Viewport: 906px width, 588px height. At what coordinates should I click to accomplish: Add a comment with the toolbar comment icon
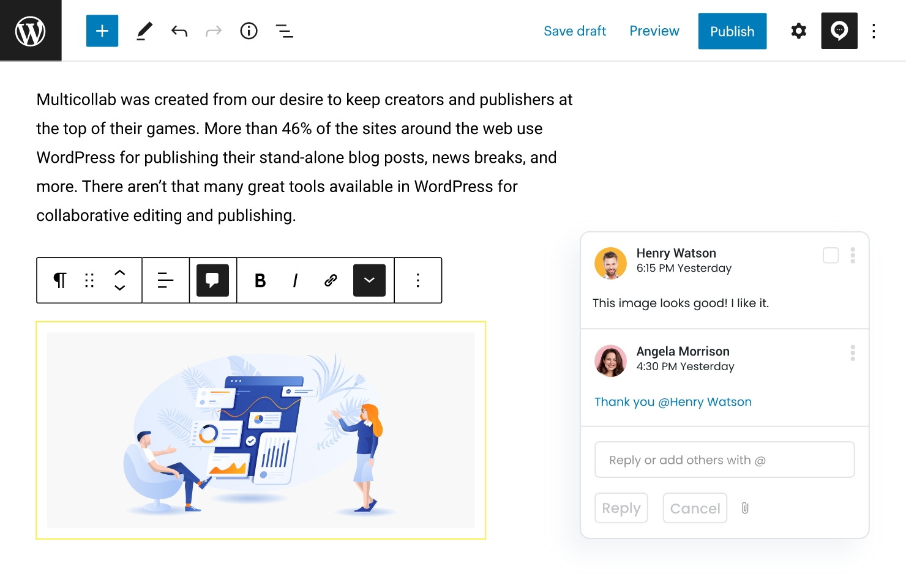(x=212, y=280)
